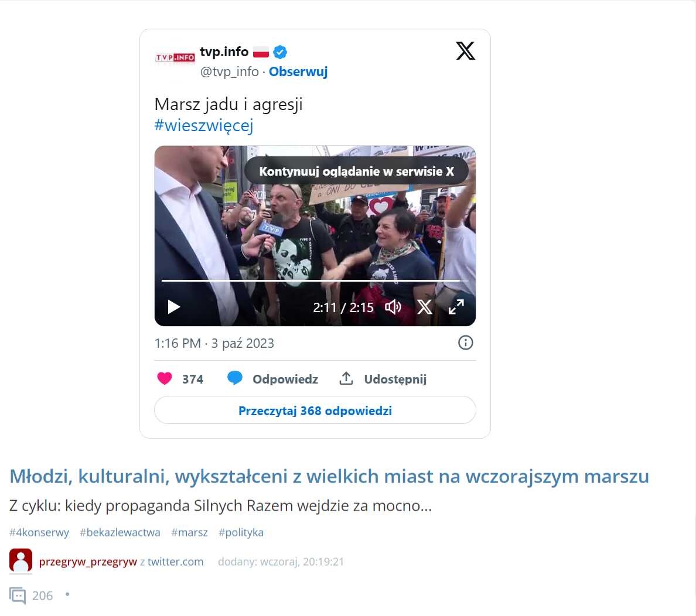This screenshot has height=616, width=696.
Task: Follow tvp.info via Obserwuj link
Action: pyautogui.click(x=298, y=71)
